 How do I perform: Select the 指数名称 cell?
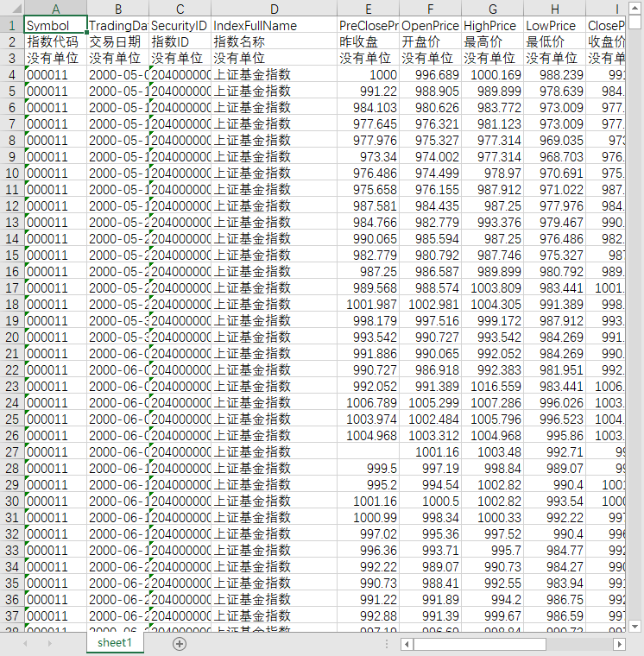coord(274,41)
